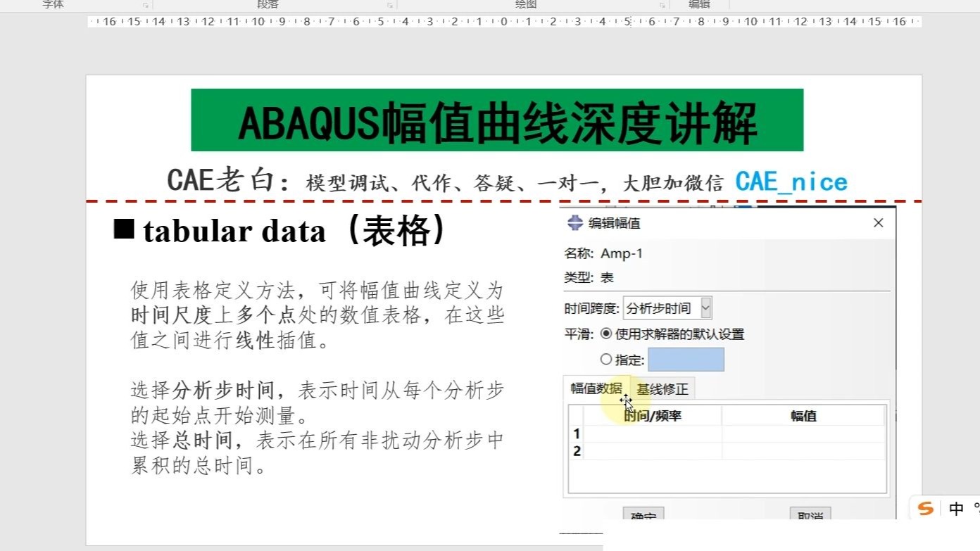Select table row header 2
The height and width of the screenshot is (551, 980).
tap(577, 451)
